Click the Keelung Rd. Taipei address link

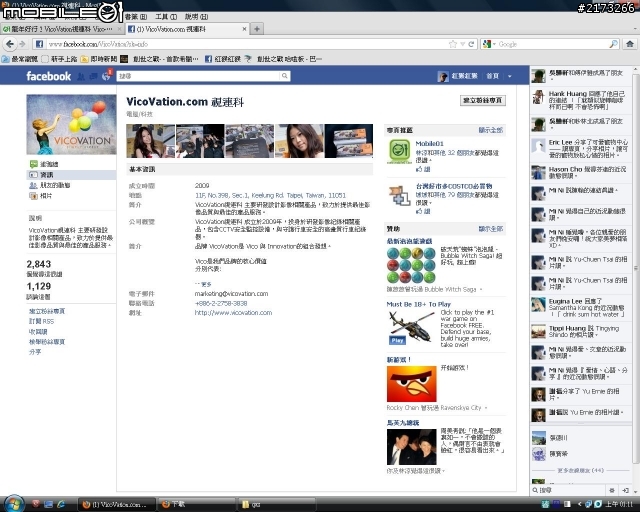point(270,196)
